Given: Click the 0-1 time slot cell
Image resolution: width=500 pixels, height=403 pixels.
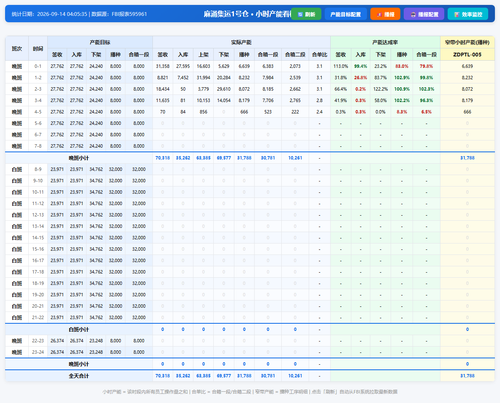Looking at the screenshot, I should 38,66.
